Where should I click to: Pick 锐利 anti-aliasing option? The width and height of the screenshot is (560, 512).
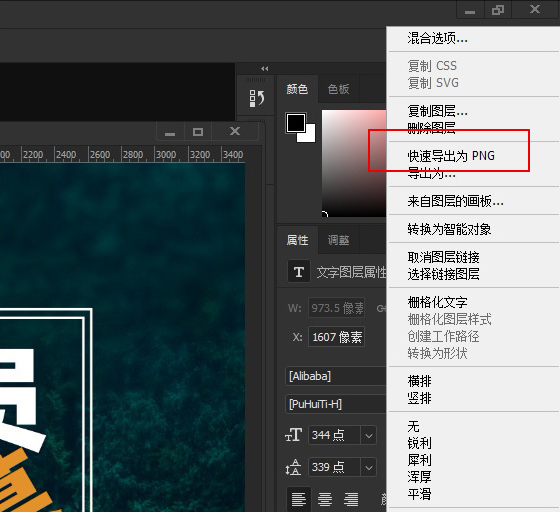click(x=419, y=443)
